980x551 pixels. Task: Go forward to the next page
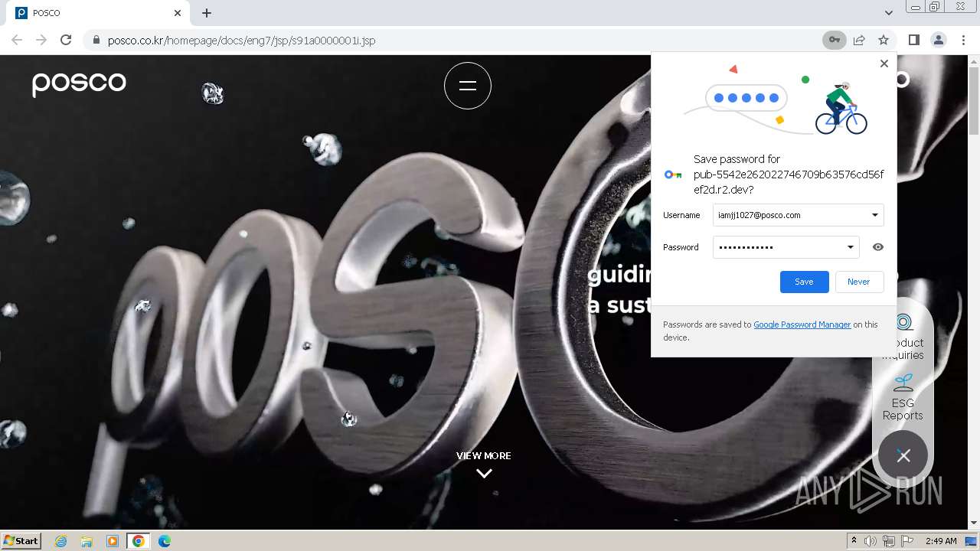click(x=41, y=40)
